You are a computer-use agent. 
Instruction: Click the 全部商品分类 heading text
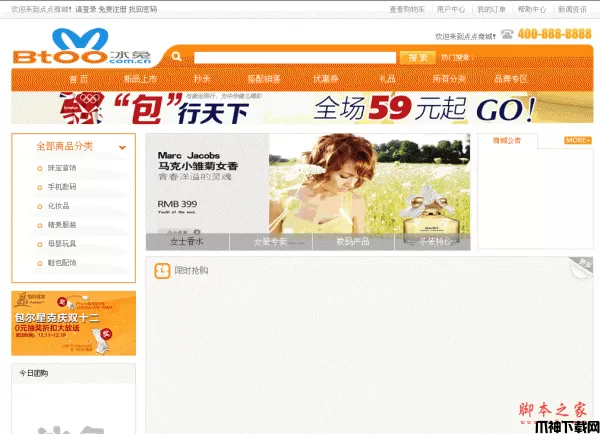tap(65, 146)
